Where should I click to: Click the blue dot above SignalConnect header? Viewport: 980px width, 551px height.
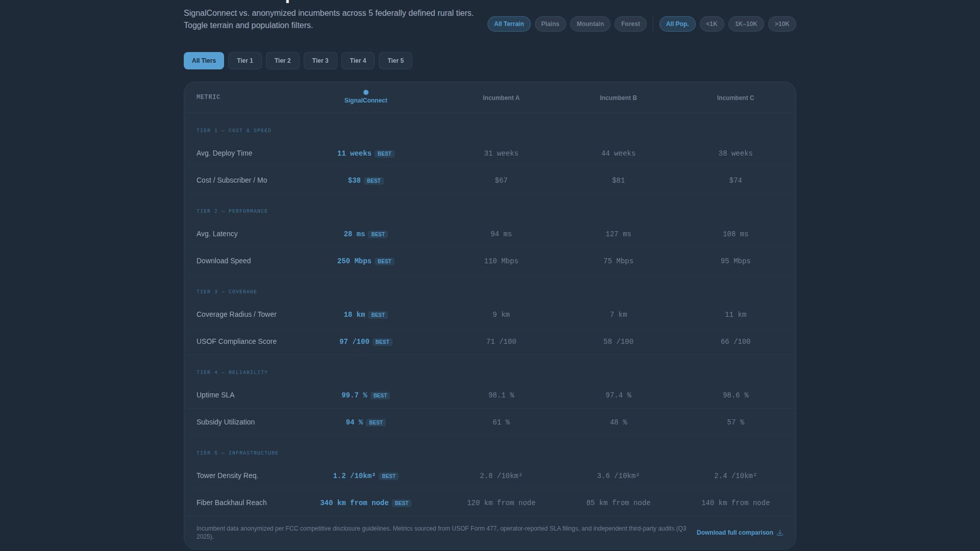366,92
